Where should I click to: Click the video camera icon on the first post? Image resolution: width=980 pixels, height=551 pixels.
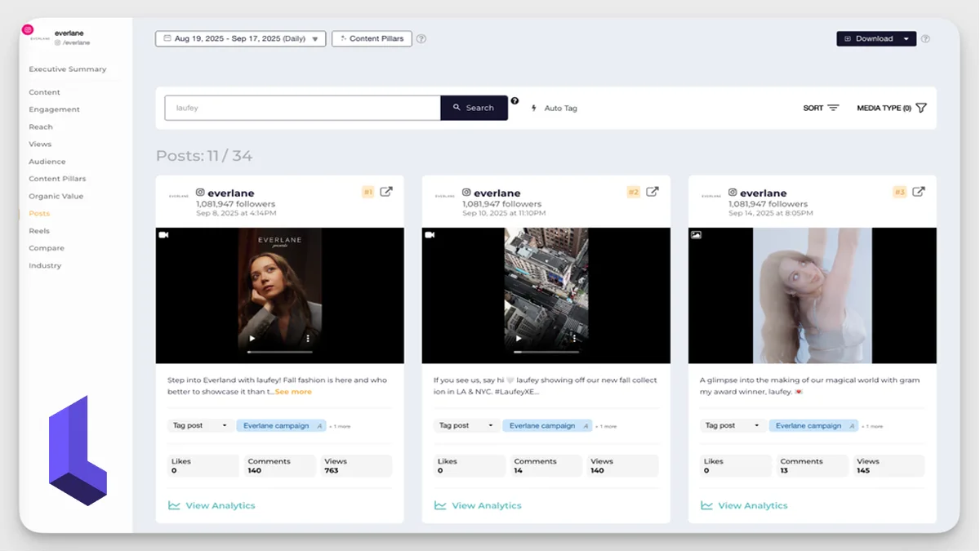[166, 235]
